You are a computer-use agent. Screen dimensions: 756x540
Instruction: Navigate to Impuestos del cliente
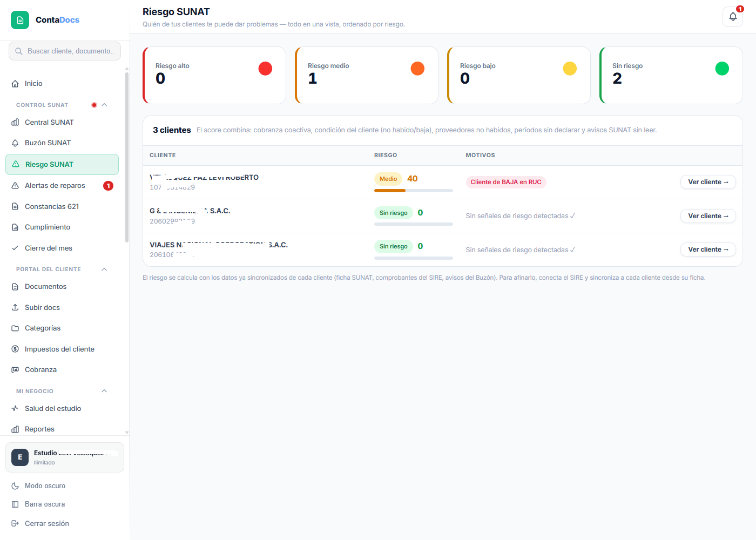62,349
